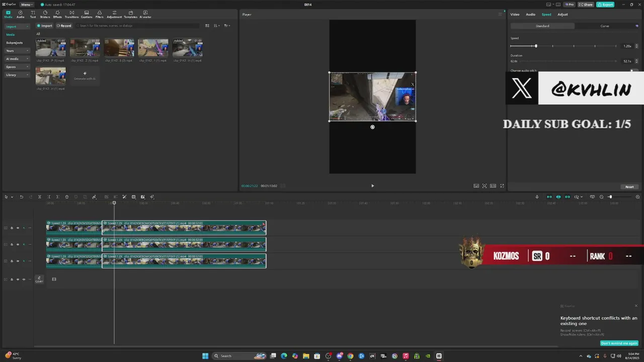Click the Speed slider handle

pyautogui.click(x=536, y=46)
